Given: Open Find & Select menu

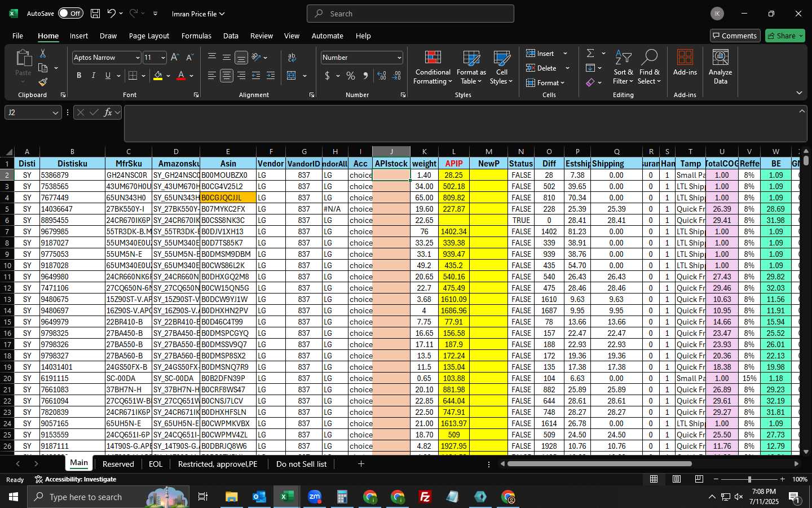Looking at the screenshot, I should coord(649,68).
